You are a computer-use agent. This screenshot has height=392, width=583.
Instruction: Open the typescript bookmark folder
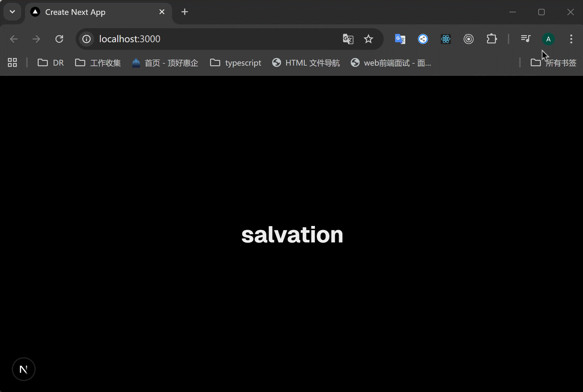pos(235,63)
